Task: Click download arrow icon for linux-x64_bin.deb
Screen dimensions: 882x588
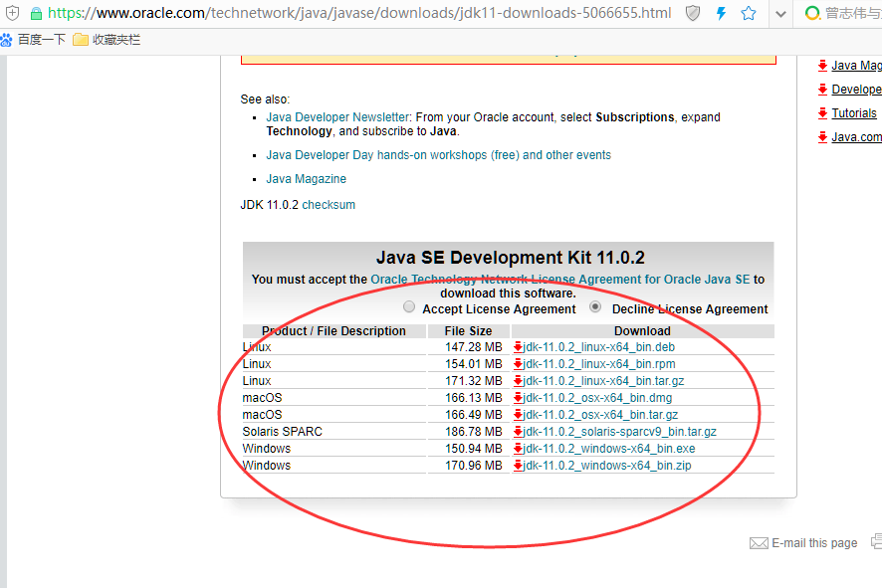Action: (518, 347)
